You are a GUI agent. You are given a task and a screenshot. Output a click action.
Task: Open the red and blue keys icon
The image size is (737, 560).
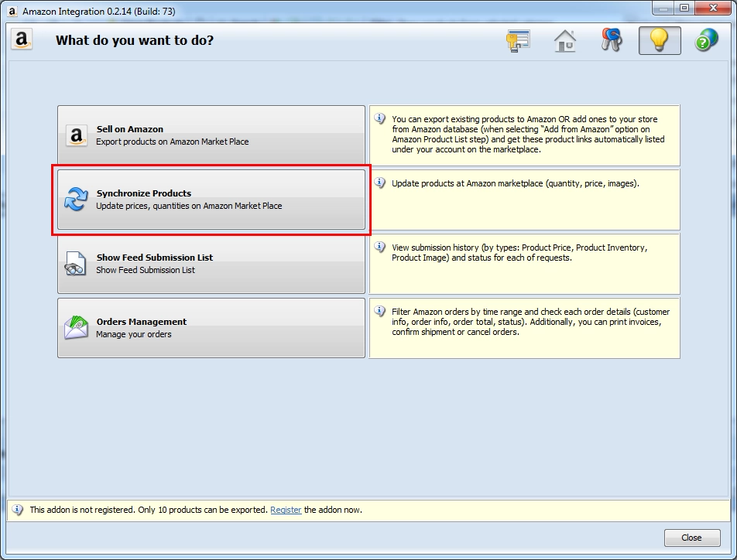click(612, 40)
